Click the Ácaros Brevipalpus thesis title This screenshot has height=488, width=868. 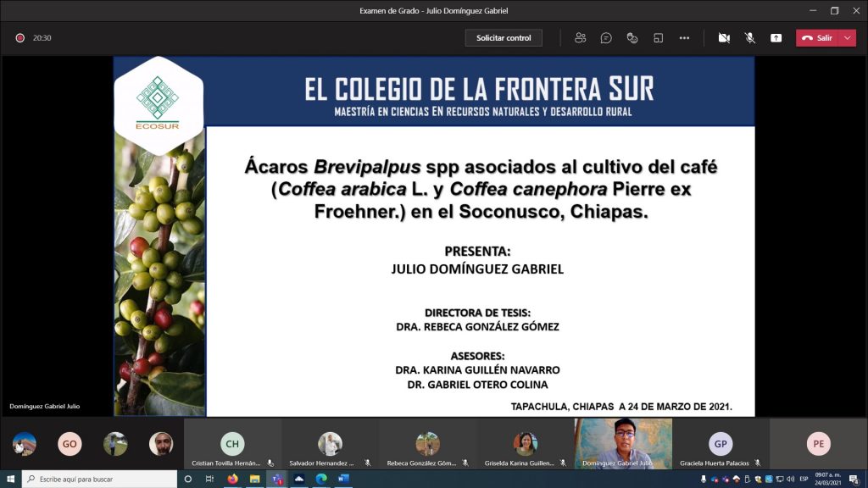tap(481, 189)
